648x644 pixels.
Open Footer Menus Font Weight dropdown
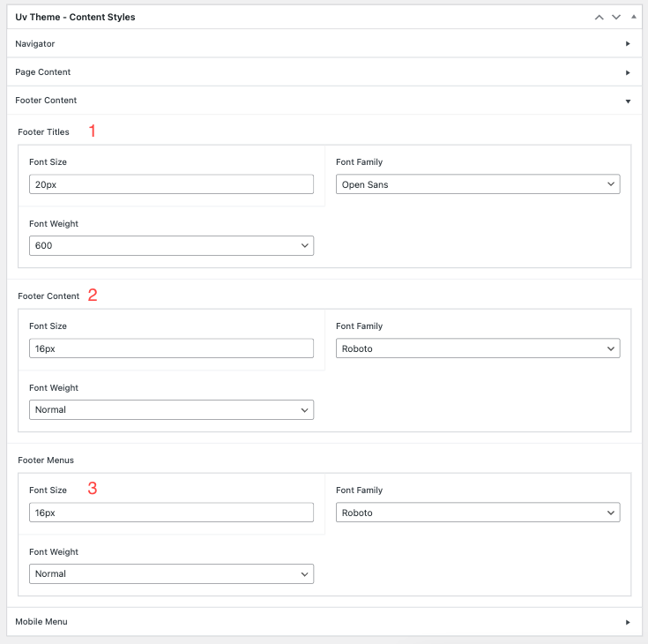(171, 574)
